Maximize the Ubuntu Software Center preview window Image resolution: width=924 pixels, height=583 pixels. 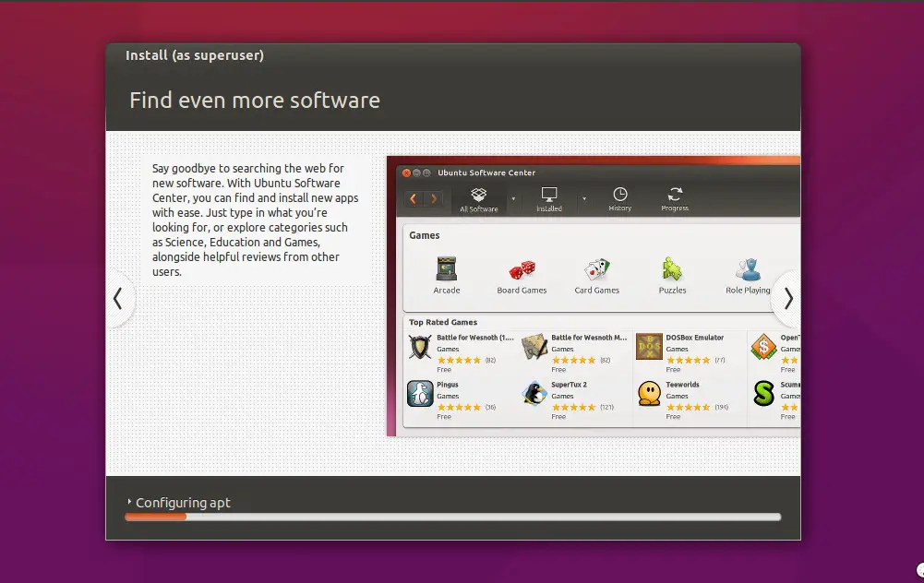pos(426,173)
